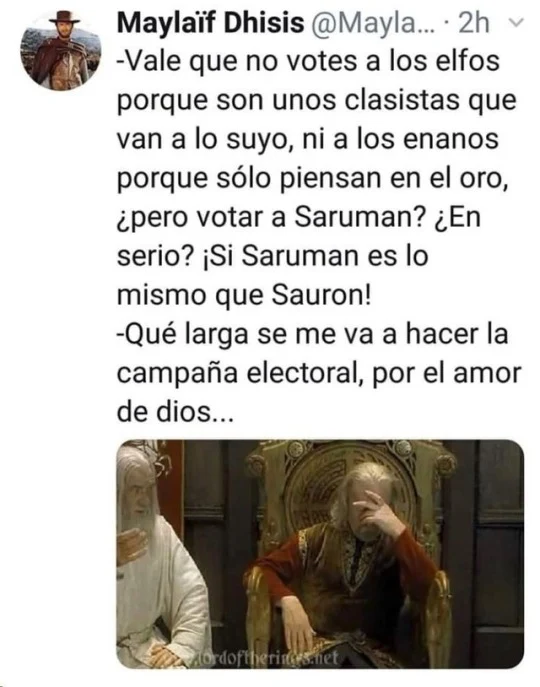540x687 pixels.
Task: Open the cowboy profile avatar
Action: coord(60,50)
